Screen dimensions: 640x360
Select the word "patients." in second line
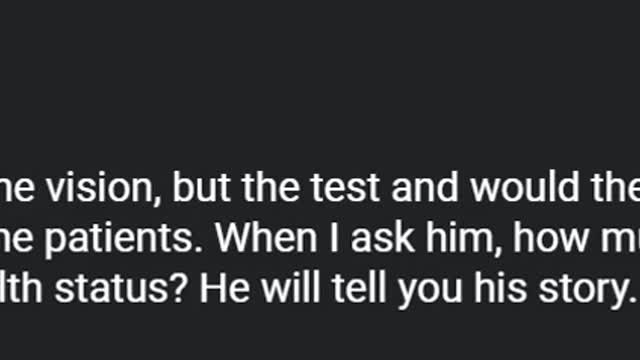[x=124, y=239]
